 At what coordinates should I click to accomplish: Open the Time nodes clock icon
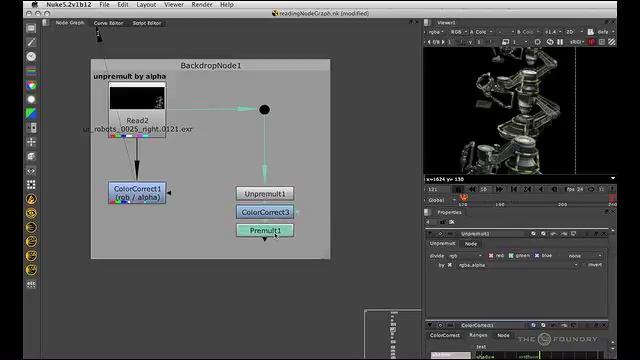pos(31,57)
